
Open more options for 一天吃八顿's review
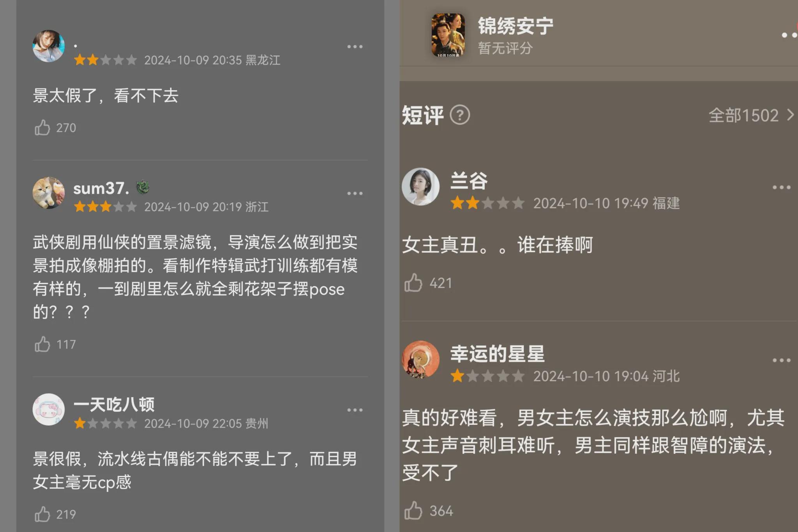[355, 410]
